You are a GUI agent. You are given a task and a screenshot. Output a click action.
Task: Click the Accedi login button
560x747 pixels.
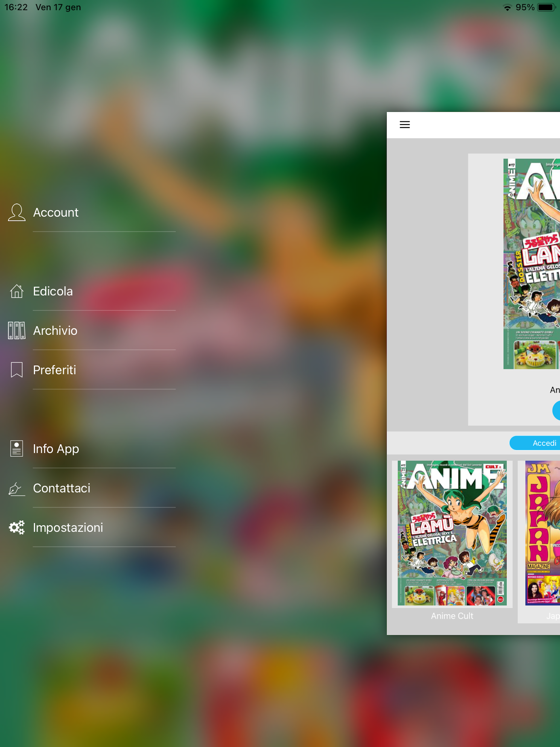click(535, 443)
